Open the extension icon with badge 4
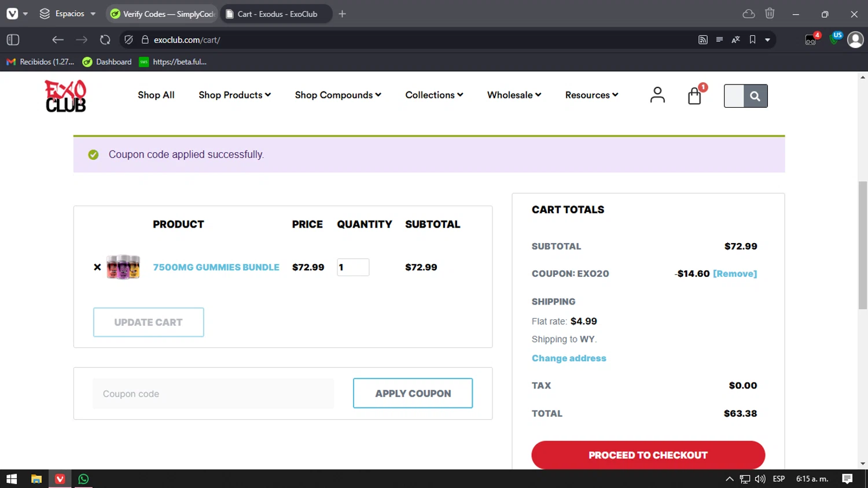This screenshot has width=868, height=488. pyautogui.click(x=812, y=39)
